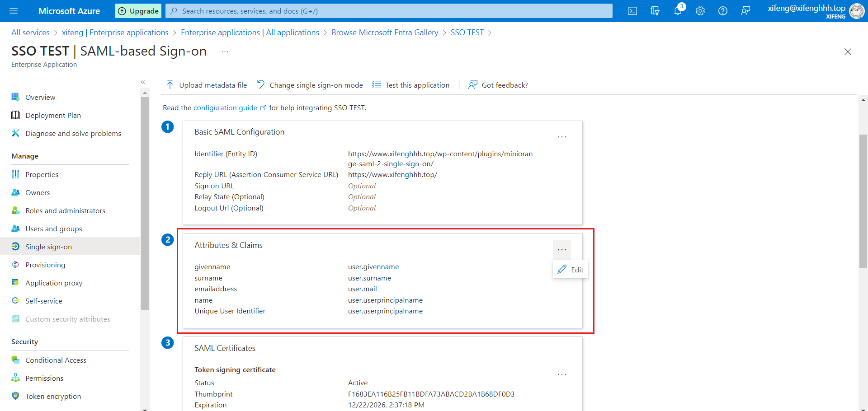Click the Provisioning icon
The width and height of the screenshot is (868, 411).
pyautogui.click(x=15, y=264)
